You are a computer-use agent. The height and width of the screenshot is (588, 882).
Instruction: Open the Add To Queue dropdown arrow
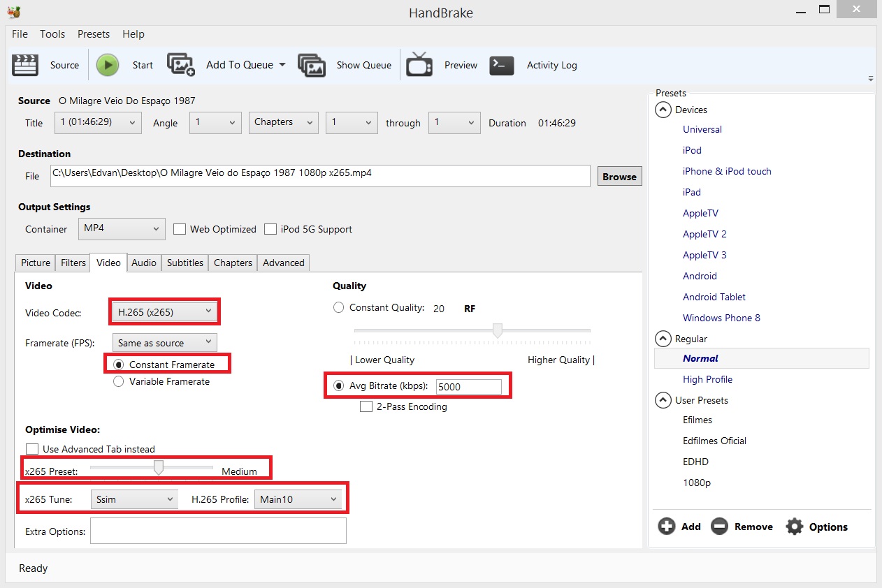pyautogui.click(x=282, y=65)
